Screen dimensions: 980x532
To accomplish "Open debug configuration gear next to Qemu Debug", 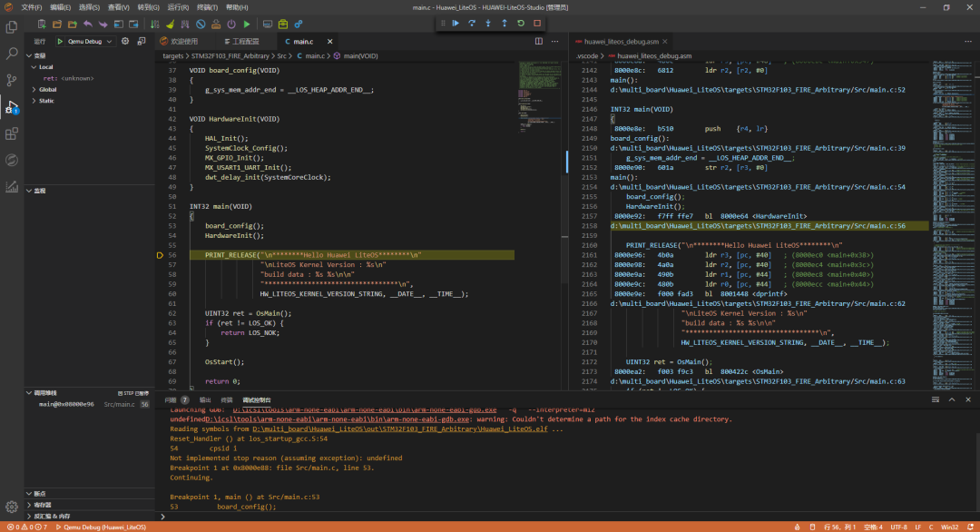I will pyautogui.click(x=125, y=42).
